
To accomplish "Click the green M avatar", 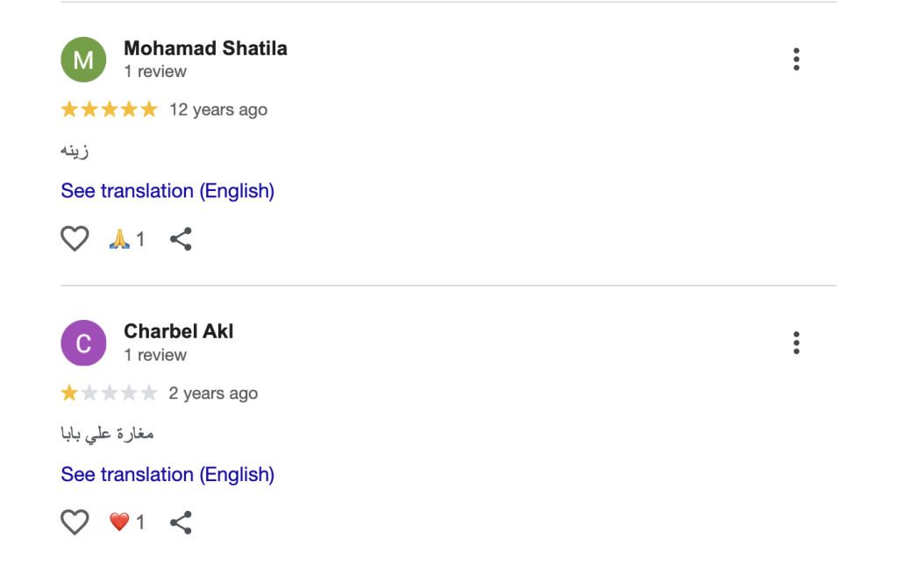I will pyautogui.click(x=83, y=60).
